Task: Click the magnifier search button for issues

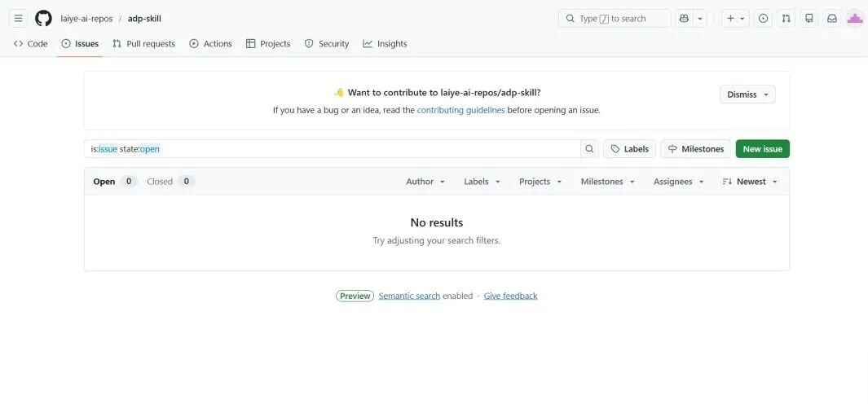Action: tap(589, 149)
